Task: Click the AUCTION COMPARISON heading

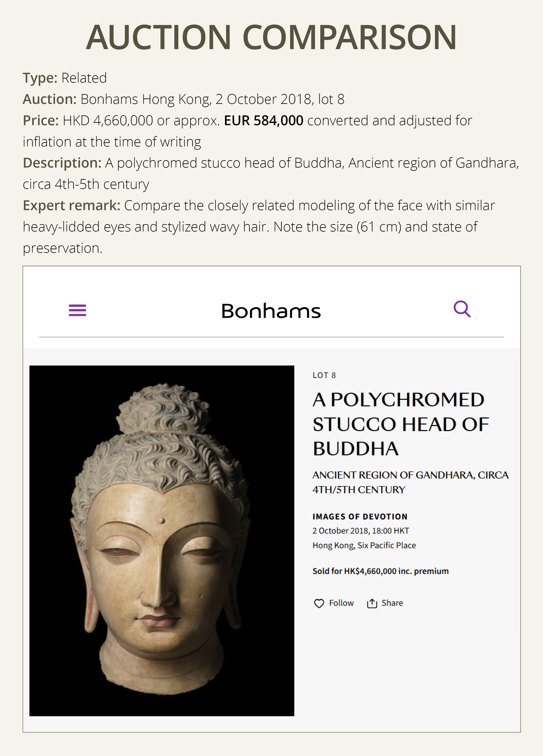Action: 271,37
